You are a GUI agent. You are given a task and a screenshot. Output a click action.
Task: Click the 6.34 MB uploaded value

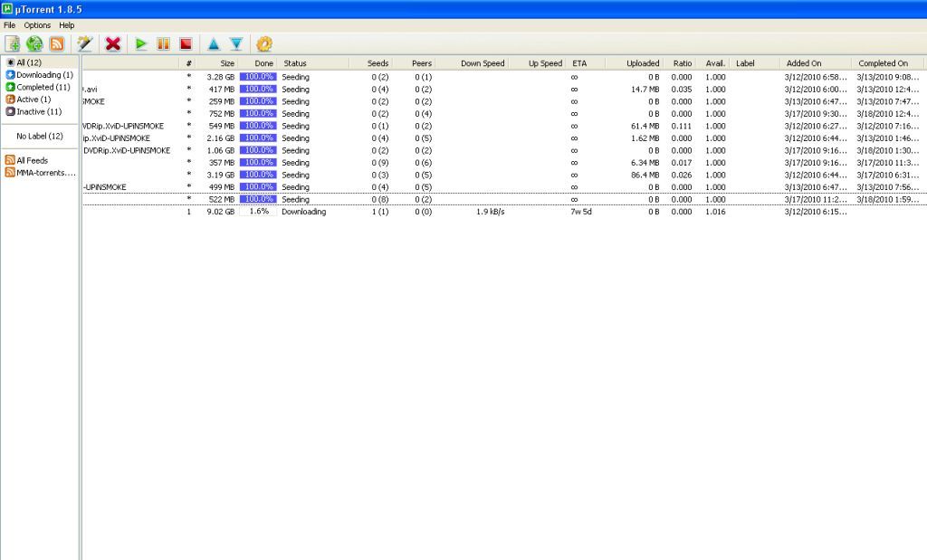point(645,163)
